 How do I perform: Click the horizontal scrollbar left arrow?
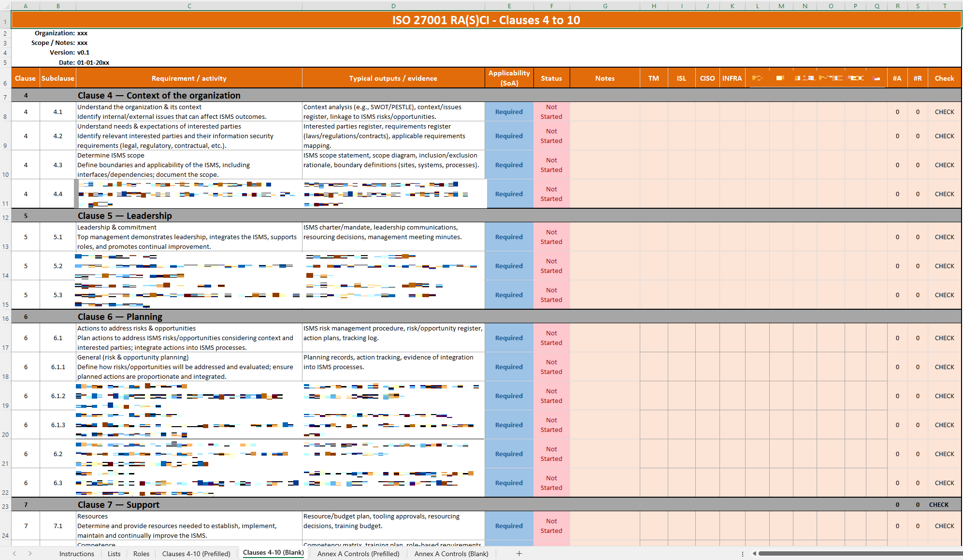coord(754,554)
